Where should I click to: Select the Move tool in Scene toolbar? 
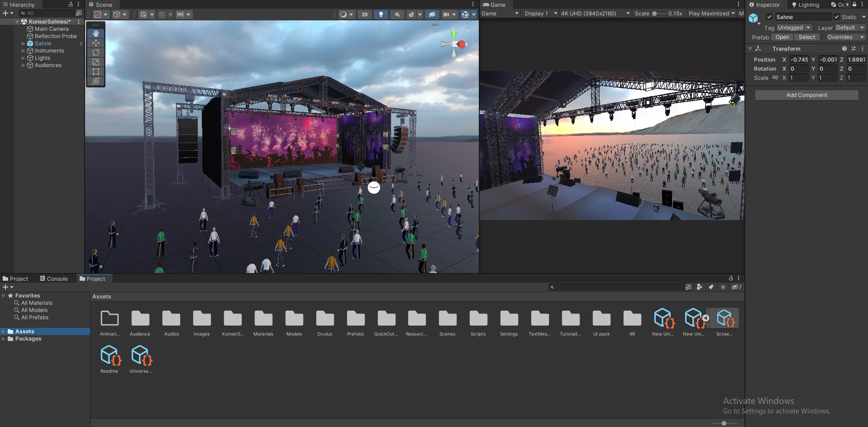96,43
